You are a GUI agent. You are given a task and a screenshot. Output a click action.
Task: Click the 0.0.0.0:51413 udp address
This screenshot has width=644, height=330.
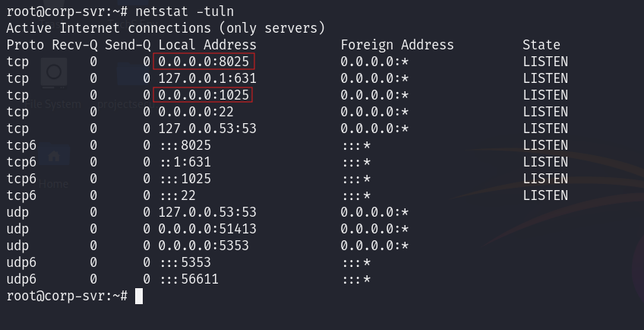207,229
